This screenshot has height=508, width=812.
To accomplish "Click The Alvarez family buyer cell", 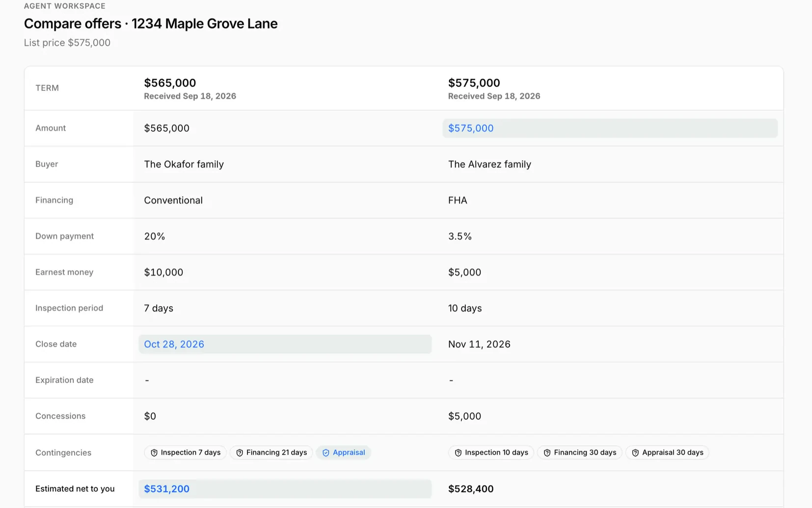I will coord(489,165).
